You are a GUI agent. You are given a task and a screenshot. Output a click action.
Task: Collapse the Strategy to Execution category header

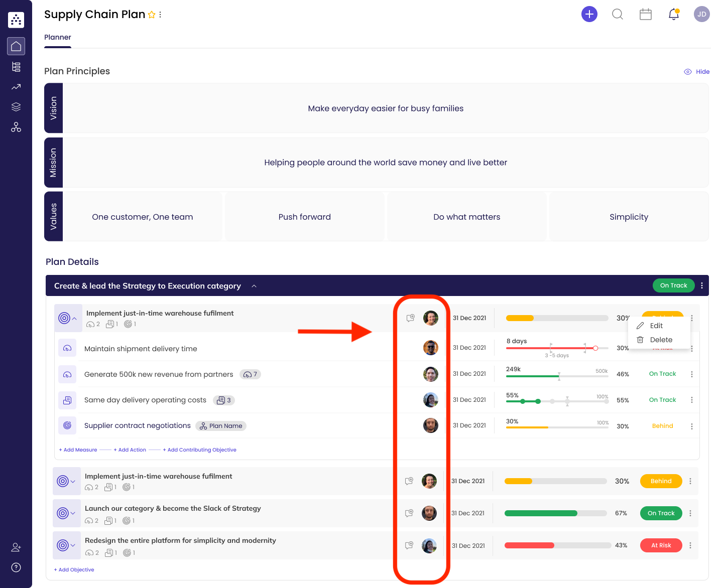(x=254, y=286)
